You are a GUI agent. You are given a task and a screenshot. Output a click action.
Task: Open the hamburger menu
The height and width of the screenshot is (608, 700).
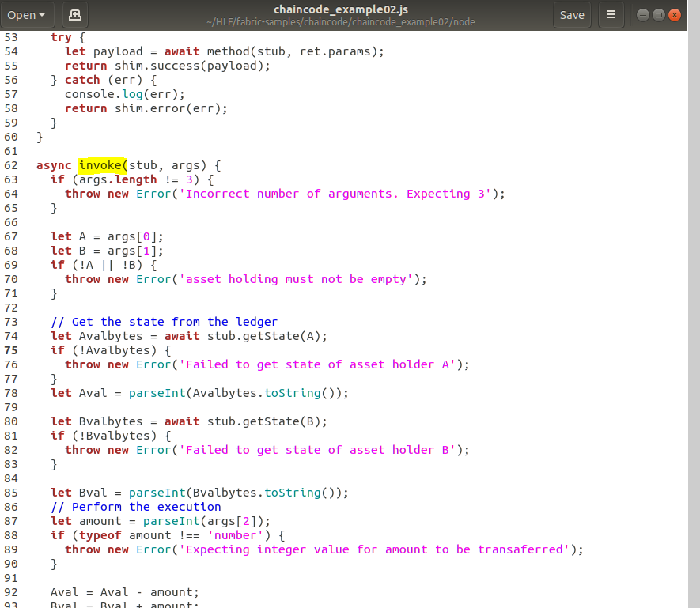[x=611, y=15]
